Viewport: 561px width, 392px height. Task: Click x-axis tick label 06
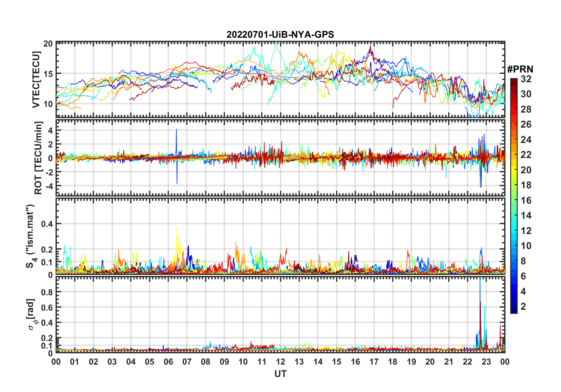(x=168, y=362)
